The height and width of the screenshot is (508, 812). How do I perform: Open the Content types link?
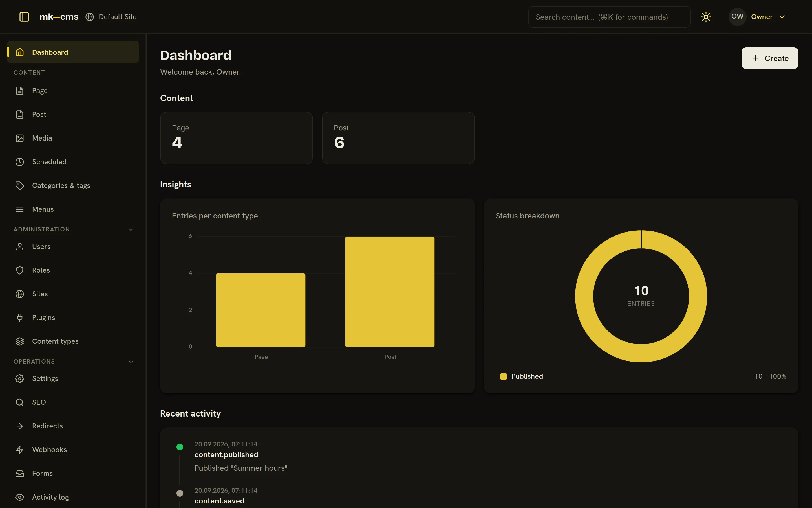[x=73, y=341]
